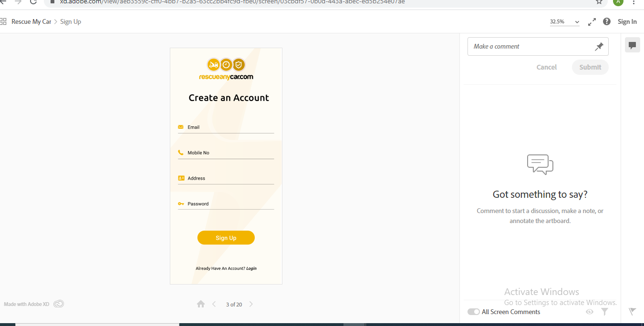Click the pin icon in the comment box
Screen dimensions: 644x326
click(x=599, y=46)
